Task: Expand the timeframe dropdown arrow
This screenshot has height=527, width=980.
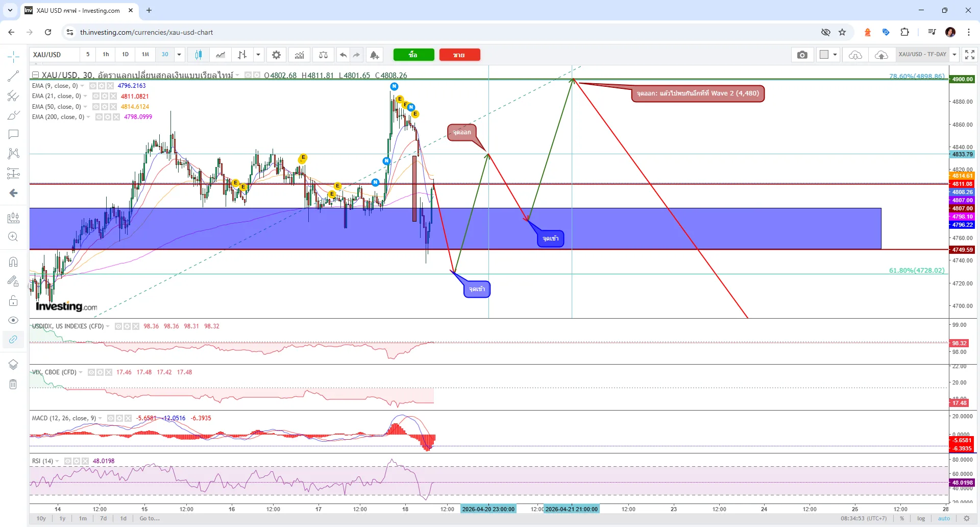Action: (179, 55)
